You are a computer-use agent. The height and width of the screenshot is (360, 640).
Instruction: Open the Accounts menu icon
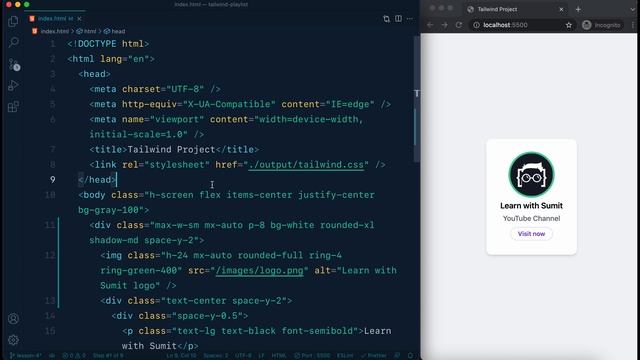point(13,318)
